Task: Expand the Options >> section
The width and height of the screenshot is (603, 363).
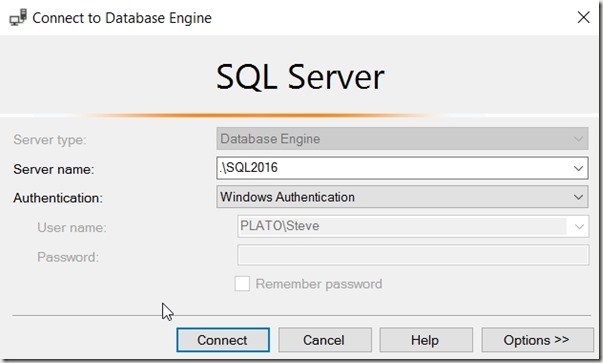Action: pyautogui.click(x=537, y=340)
